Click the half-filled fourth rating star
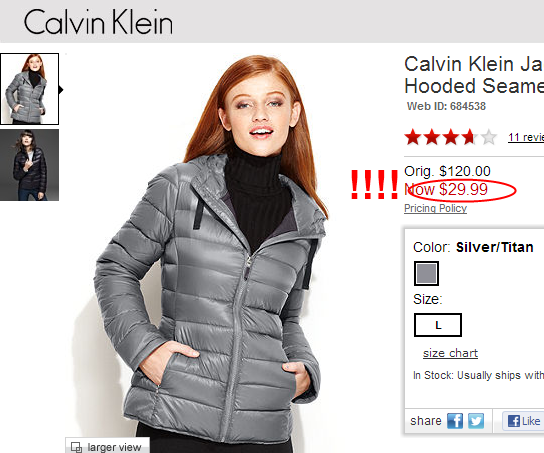This screenshot has width=544, height=453. pos(470,137)
